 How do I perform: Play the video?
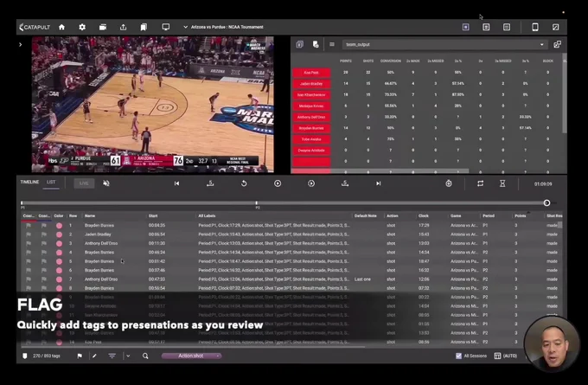[278, 183]
